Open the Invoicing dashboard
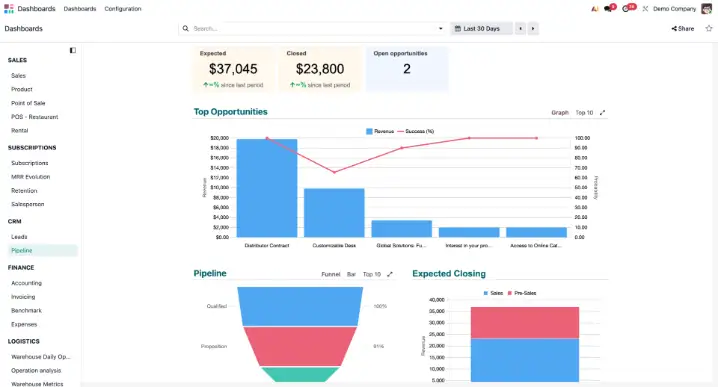Viewport: 718px width, 387px height. [23, 297]
